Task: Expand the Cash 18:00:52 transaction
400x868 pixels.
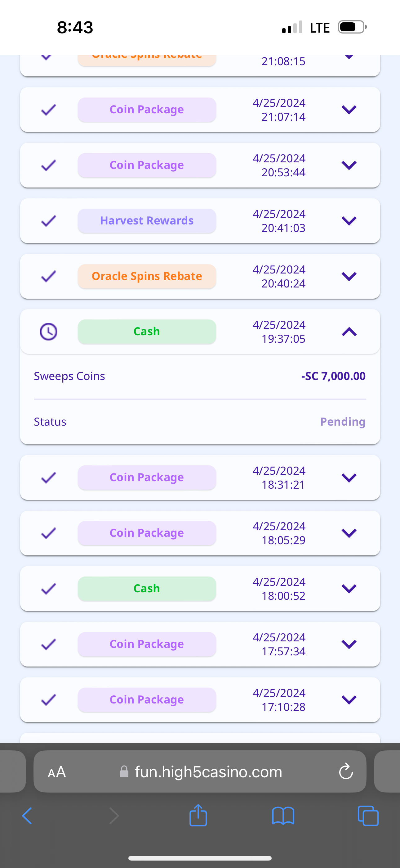Action: (x=349, y=589)
